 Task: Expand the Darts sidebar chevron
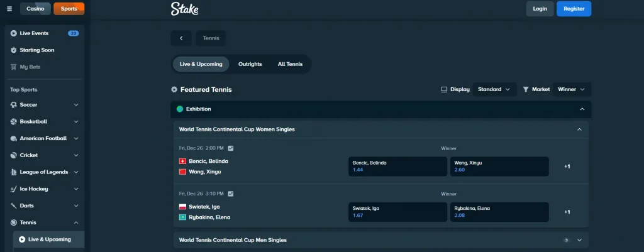pyautogui.click(x=76, y=205)
